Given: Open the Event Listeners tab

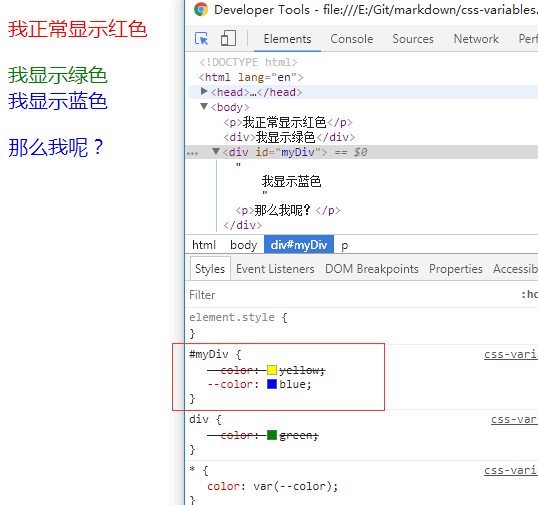Looking at the screenshot, I should tap(275, 269).
